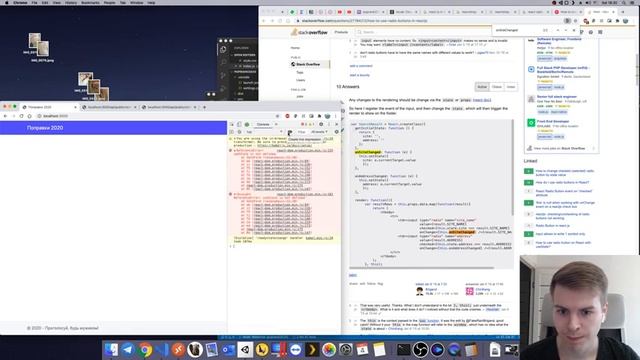Open Users in Stack Overflow sidebar
640x360 pixels.
coord(301,80)
